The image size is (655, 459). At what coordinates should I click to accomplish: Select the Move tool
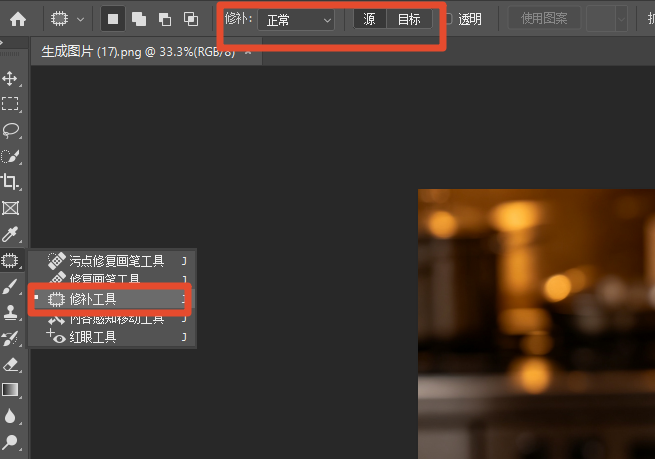click(10, 79)
